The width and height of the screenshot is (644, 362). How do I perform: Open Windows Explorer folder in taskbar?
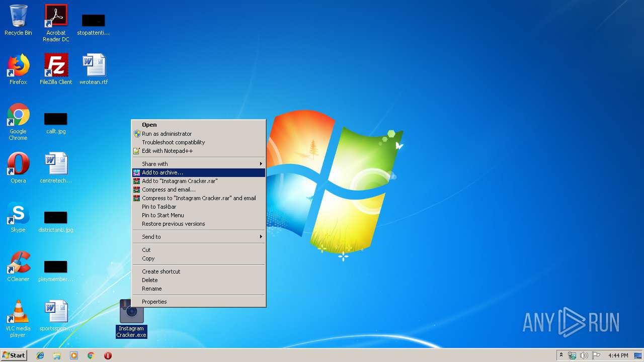57,355
